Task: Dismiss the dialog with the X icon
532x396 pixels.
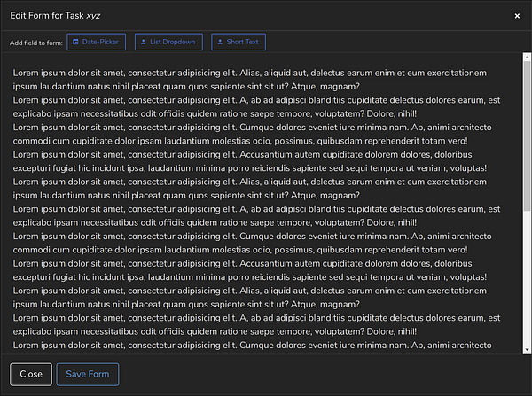Action: tap(517, 16)
